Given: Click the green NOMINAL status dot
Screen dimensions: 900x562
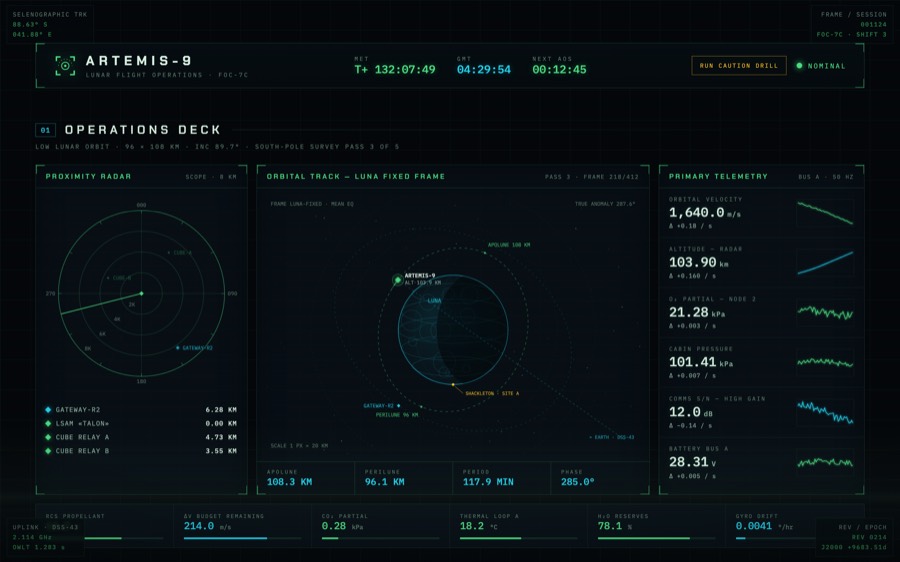Looking at the screenshot, I should [x=799, y=65].
